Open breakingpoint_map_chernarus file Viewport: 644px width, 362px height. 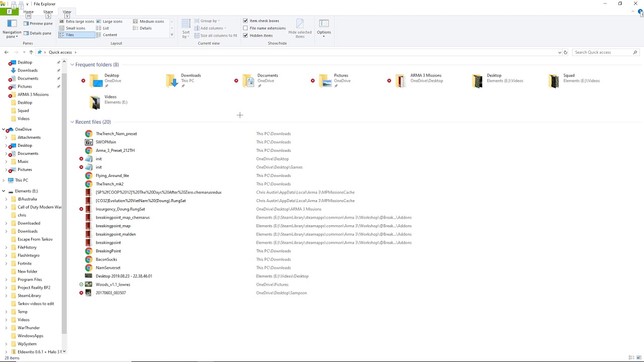coord(123,218)
